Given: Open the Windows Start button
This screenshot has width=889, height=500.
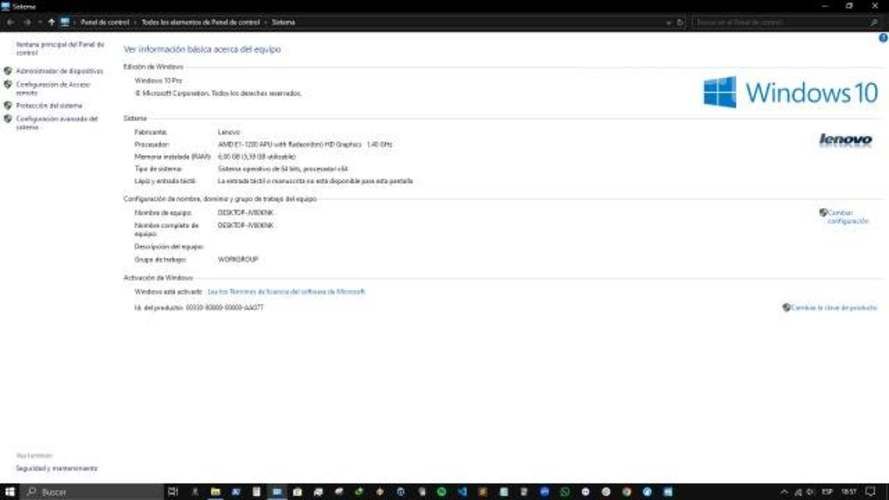Looking at the screenshot, I should click(x=9, y=492).
